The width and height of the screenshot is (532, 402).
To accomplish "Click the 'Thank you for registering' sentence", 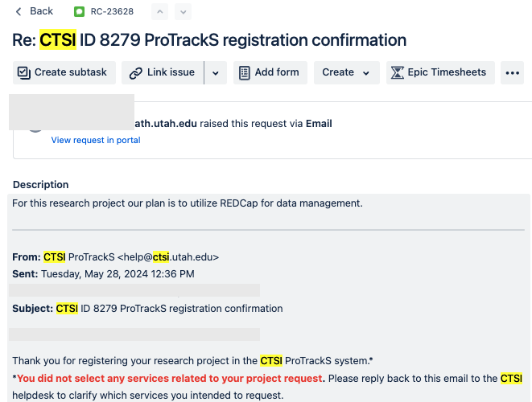I will click(192, 361).
